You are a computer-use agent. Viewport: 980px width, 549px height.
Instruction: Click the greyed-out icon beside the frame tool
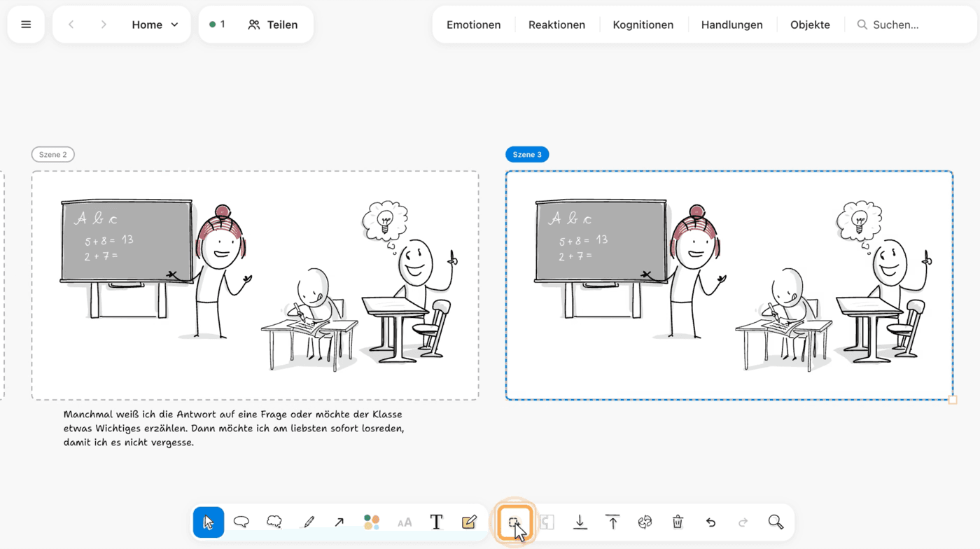pyautogui.click(x=547, y=522)
